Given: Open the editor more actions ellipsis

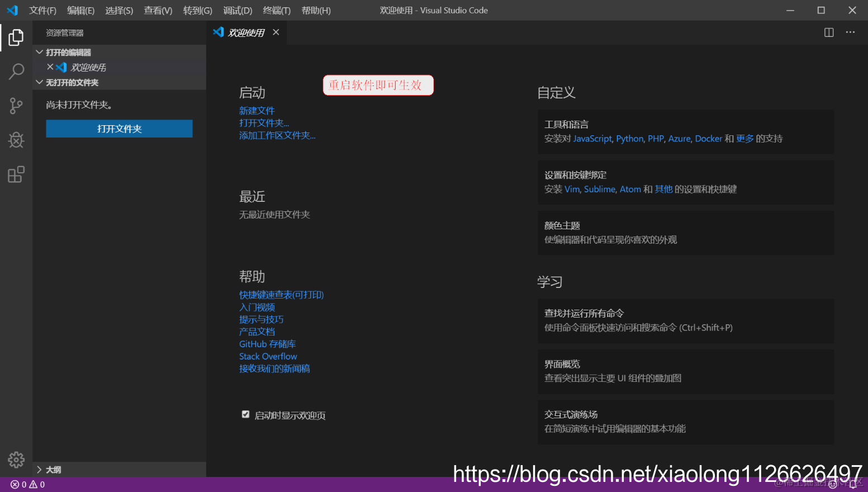Looking at the screenshot, I should [x=850, y=32].
